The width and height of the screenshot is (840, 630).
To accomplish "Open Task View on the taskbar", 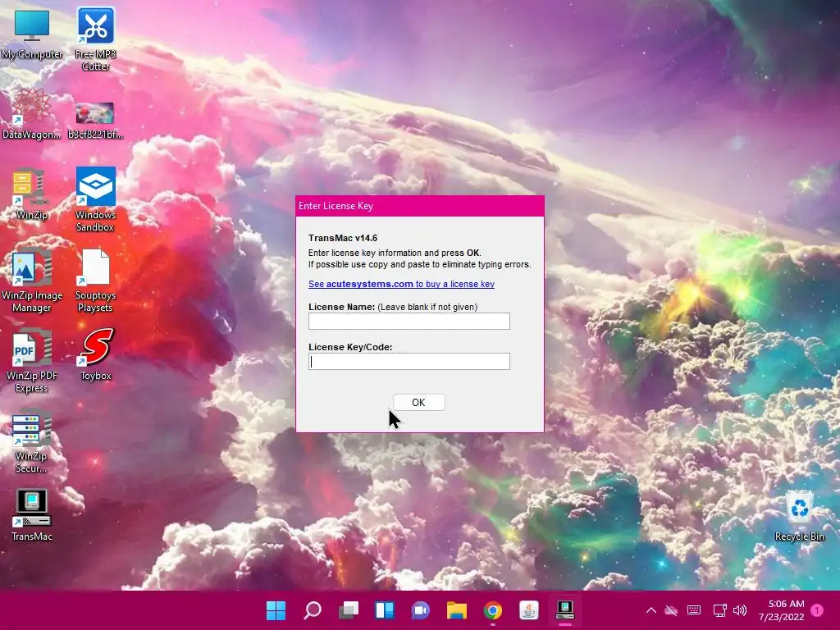I will pyautogui.click(x=348, y=610).
